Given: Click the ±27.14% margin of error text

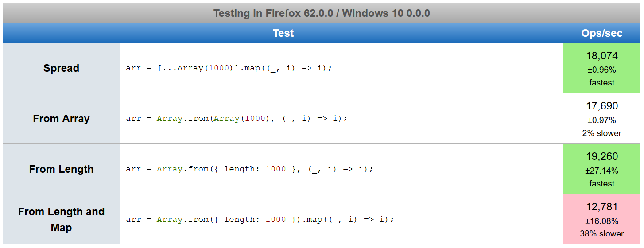Looking at the screenshot, I should tap(602, 170).
